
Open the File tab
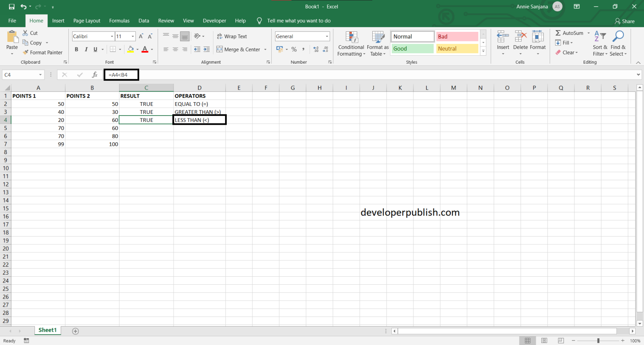coord(12,21)
